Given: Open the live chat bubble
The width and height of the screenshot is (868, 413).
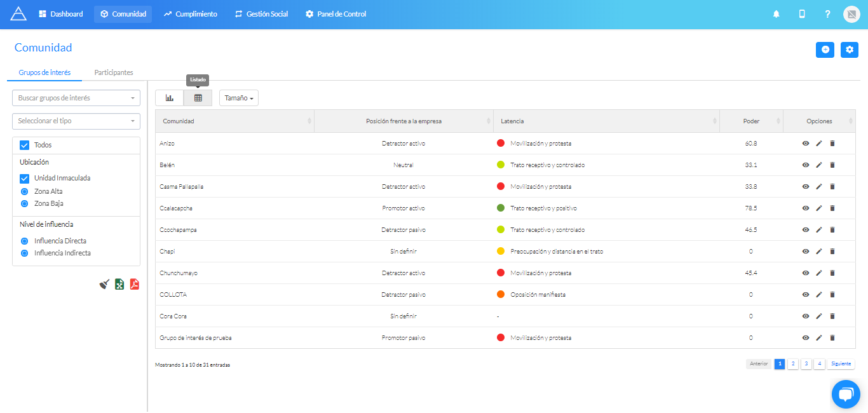Looking at the screenshot, I should [x=846, y=395].
